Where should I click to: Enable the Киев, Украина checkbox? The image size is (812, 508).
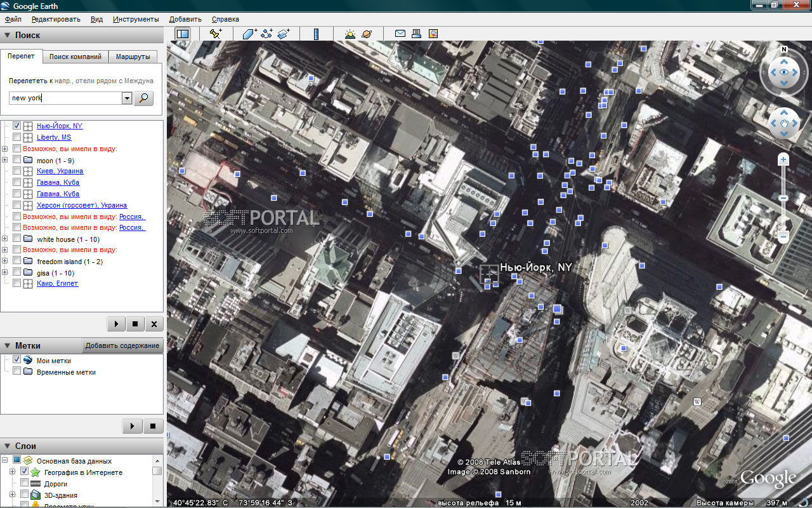point(17,171)
